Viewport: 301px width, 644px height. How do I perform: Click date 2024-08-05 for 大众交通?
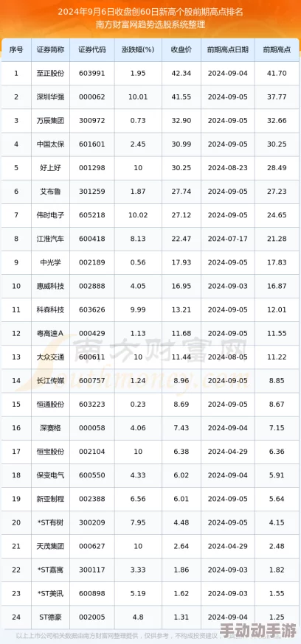click(228, 357)
